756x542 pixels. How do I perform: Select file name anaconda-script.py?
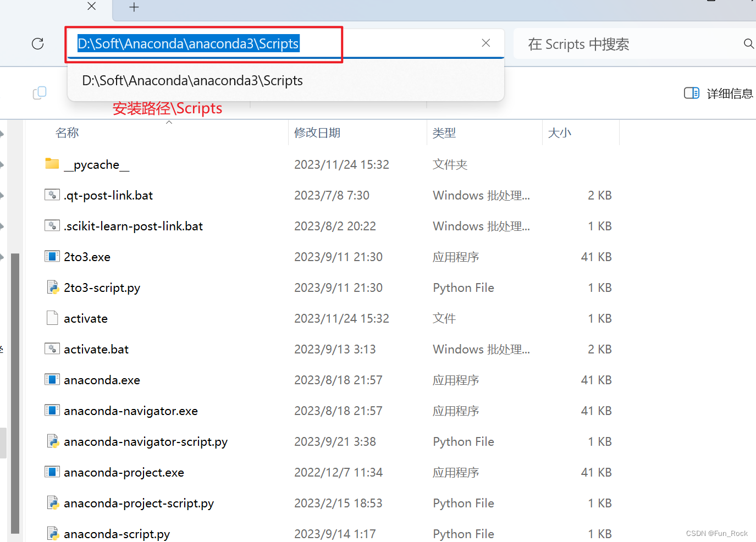point(117,534)
